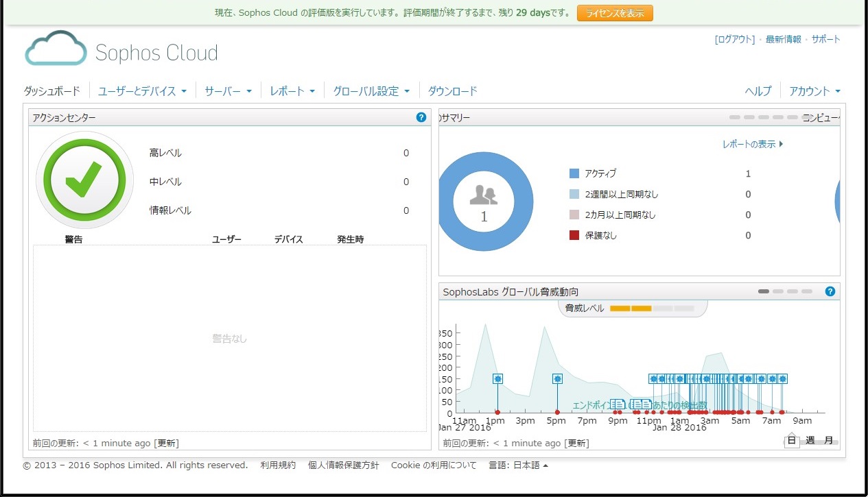Switch chart to 日 view
The width and height of the screenshot is (868, 497).
tap(792, 440)
